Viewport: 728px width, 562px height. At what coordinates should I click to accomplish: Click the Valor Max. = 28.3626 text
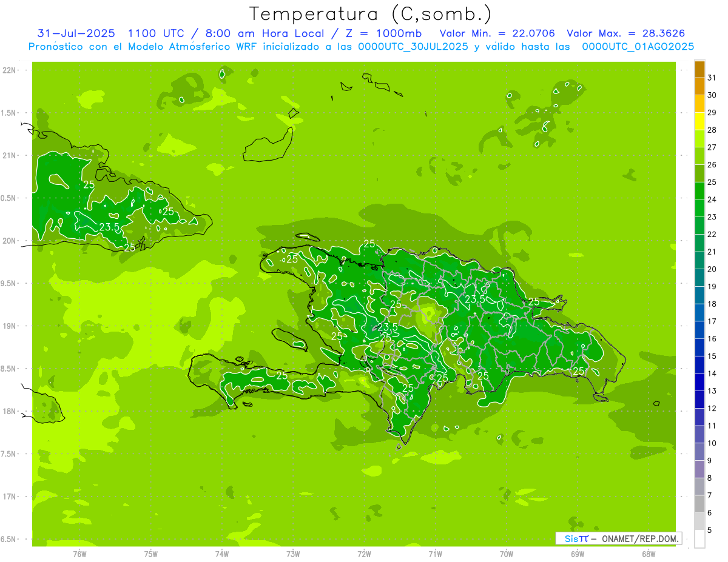coord(625,33)
